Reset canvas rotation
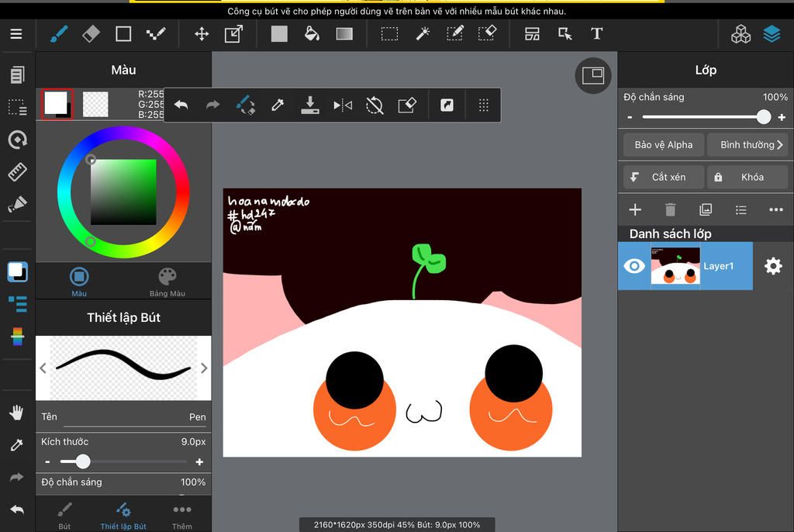794x532 pixels. coord(375,105)
